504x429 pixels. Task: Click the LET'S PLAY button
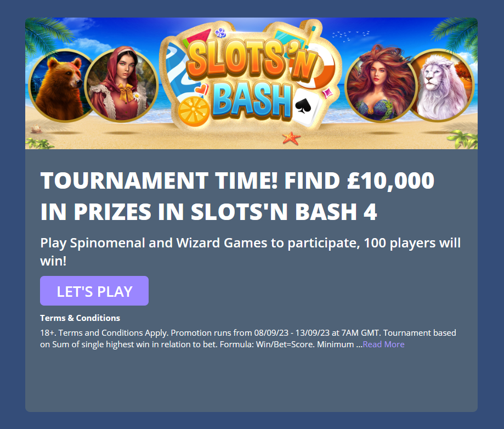[x=94, y=291]
